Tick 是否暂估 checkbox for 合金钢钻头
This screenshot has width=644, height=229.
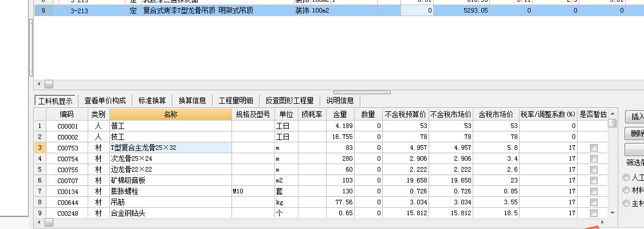click(594, 213)
